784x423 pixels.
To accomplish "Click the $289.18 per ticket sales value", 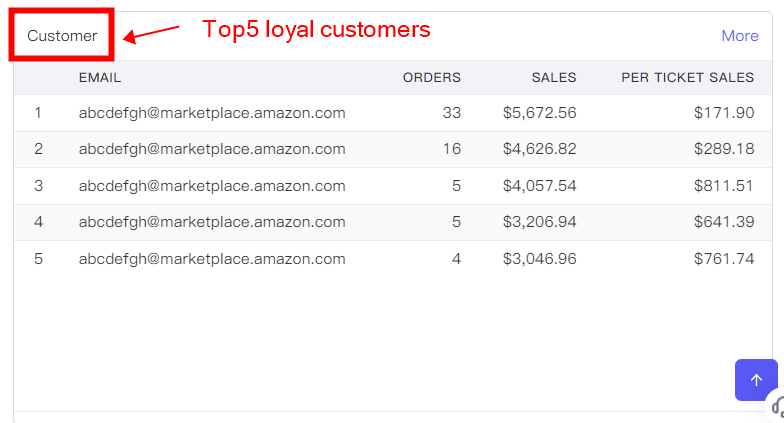I will pos(724,149).
